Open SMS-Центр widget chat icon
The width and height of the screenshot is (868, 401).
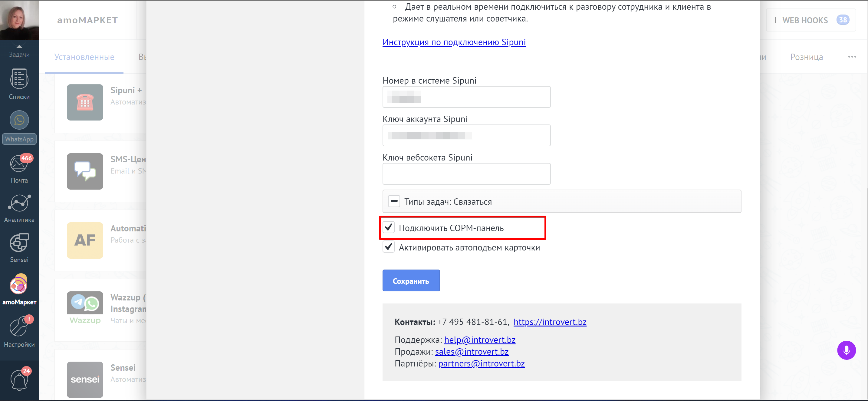(85, 171)
